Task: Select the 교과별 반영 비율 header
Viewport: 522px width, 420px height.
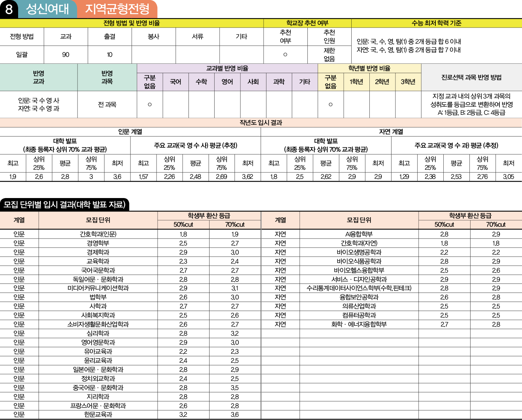Action: [227, 68]
